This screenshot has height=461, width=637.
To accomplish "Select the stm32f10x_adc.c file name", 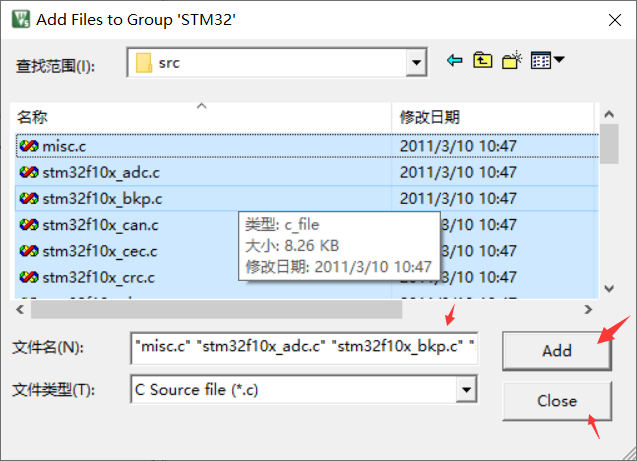I will (x=101, y=173).
